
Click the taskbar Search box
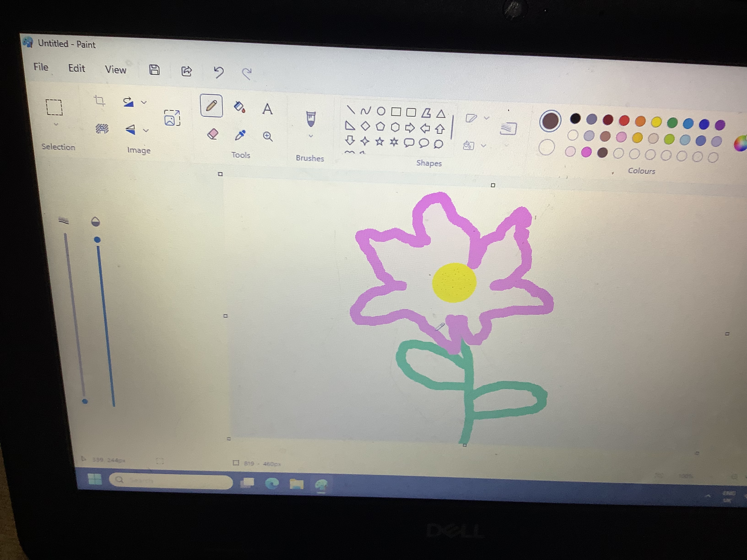(x=171, y=481)
